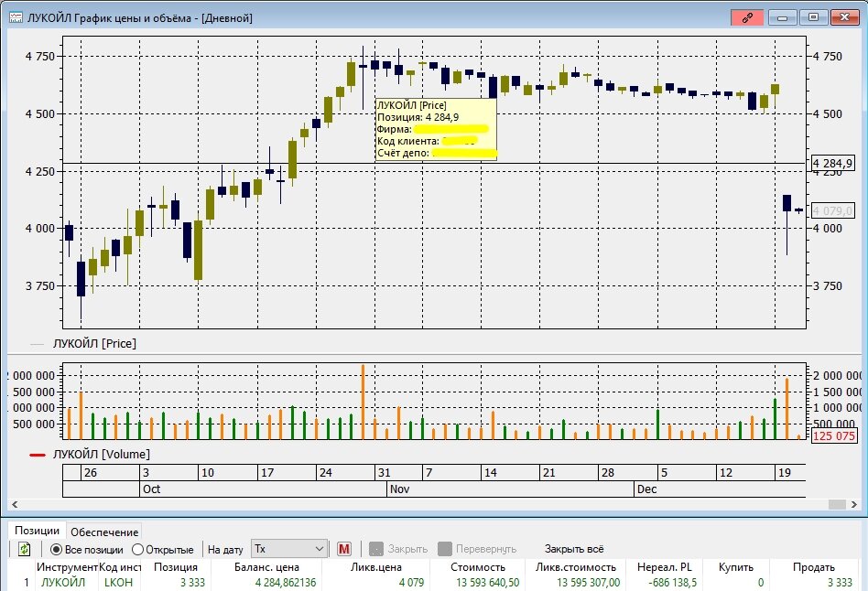This screenshot has width=868, height=591.
Task: Open the На дату Тх dropdown
Action: click(x=288, y=549)
